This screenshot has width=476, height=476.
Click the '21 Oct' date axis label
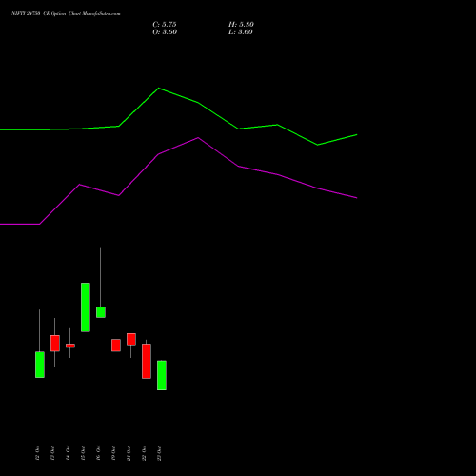[129, 453]
